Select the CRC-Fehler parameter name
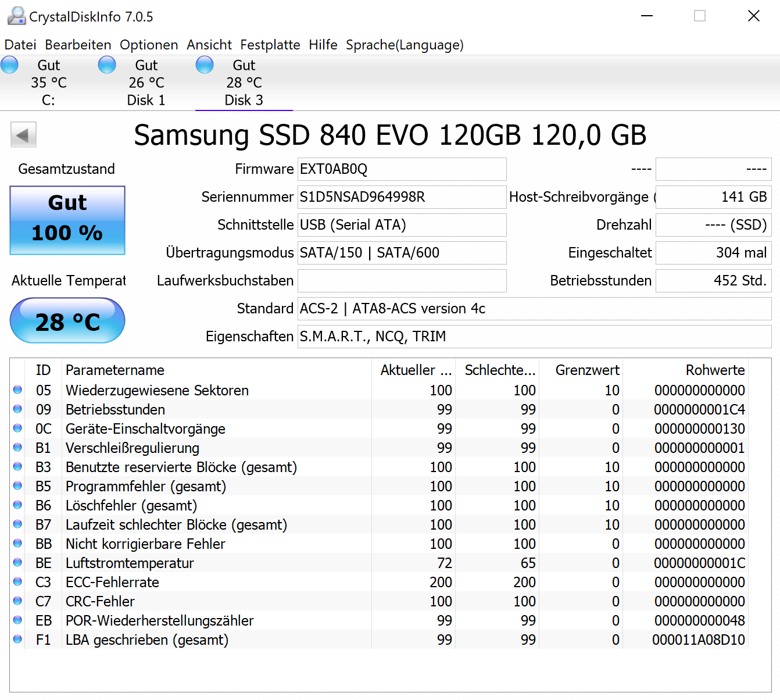780x700 pixels. (x=100, y=601)
